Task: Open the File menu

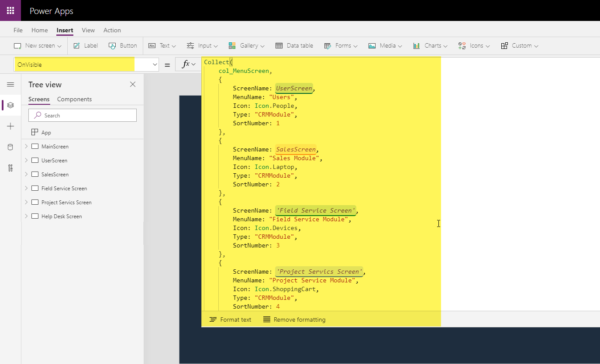Action: click(x=18, y=30)
